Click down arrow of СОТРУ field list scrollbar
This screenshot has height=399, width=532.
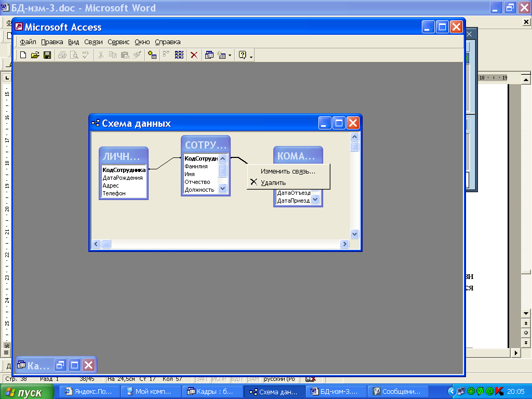222,188
